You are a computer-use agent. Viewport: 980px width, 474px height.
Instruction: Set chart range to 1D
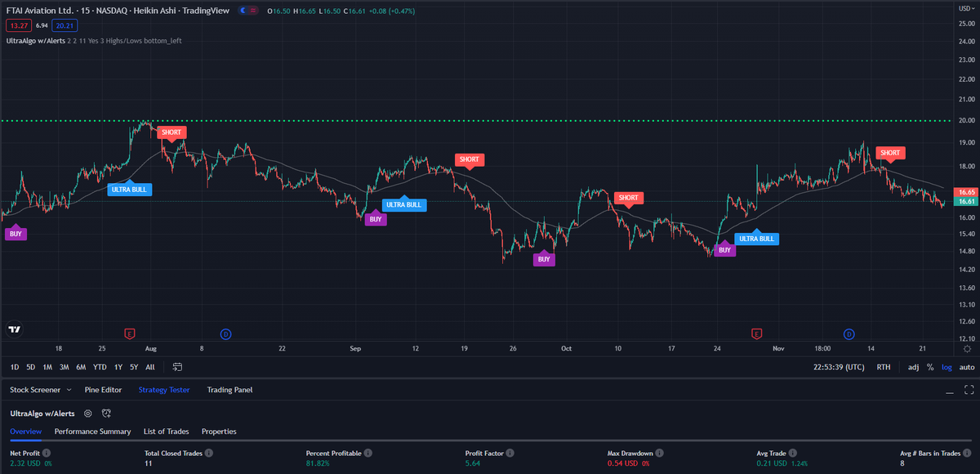tap(15, 367)
